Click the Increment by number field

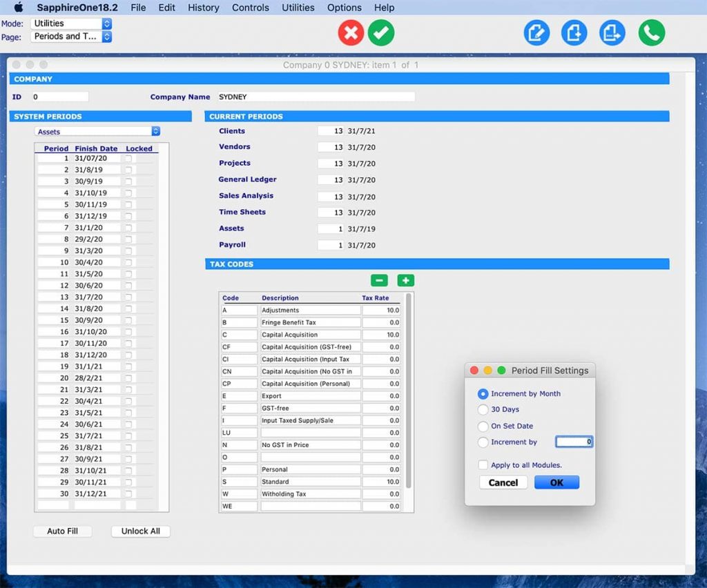(574, 442)
